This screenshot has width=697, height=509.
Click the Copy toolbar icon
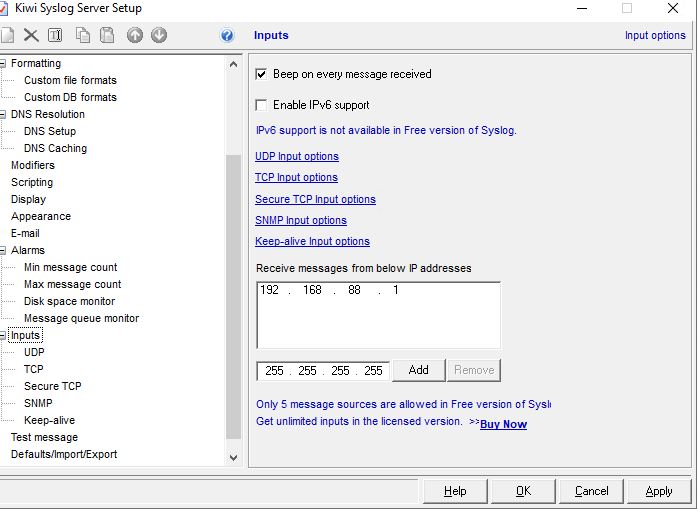[83, 35]
